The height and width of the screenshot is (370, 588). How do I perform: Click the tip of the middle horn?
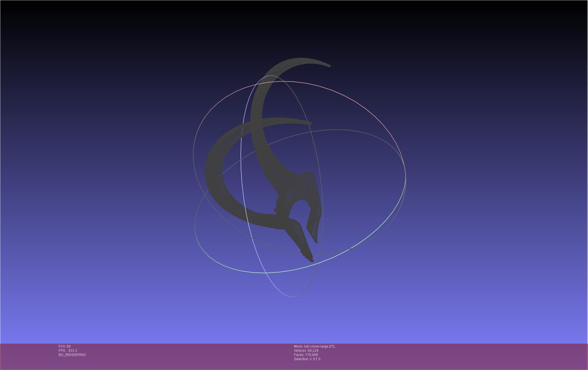coord(310,123)
